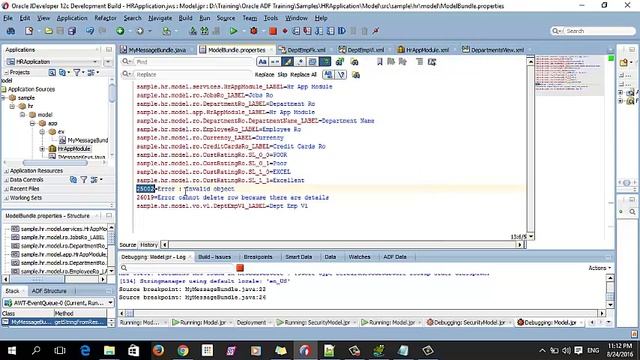640x360 pixels.
Task: Open the Smart Data tab
Action: [299, 257]
